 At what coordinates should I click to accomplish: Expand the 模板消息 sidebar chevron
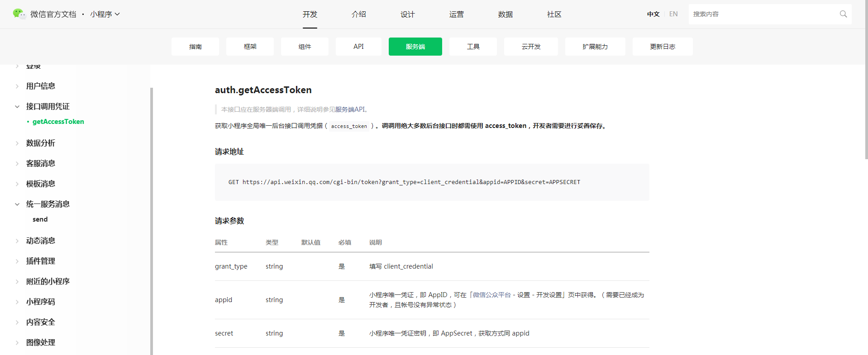[17, 184]
